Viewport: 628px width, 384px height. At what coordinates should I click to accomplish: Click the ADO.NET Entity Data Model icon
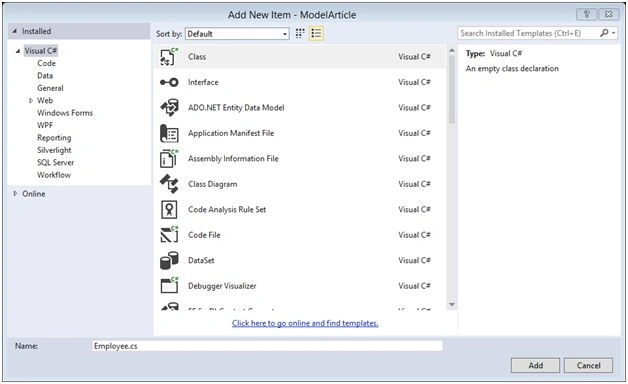point(169,108)
